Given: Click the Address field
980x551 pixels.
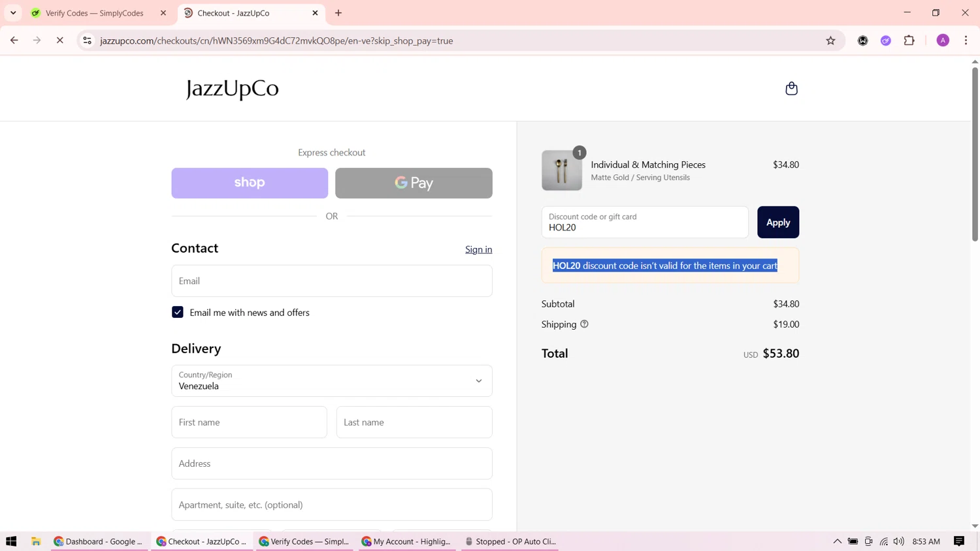Looking at the screenshot, I should point(332,464).
